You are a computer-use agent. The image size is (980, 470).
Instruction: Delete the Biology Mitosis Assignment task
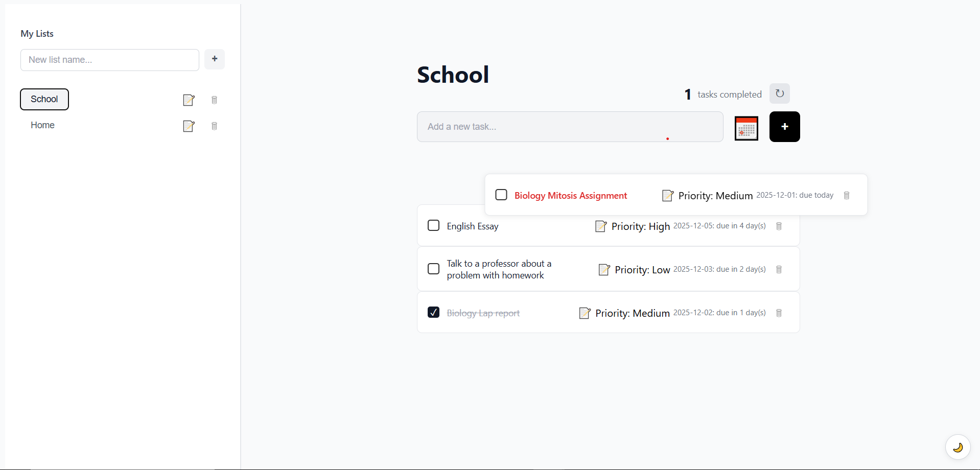847,196
